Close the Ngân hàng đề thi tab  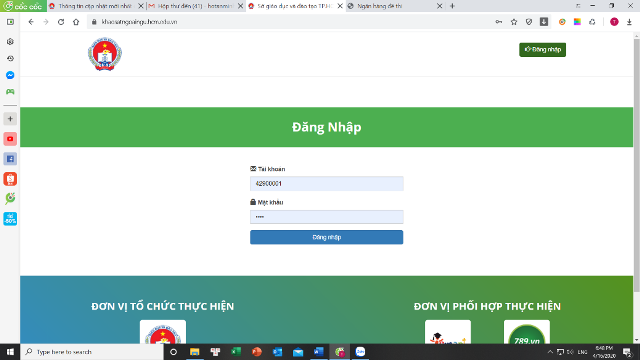[440, 6]
